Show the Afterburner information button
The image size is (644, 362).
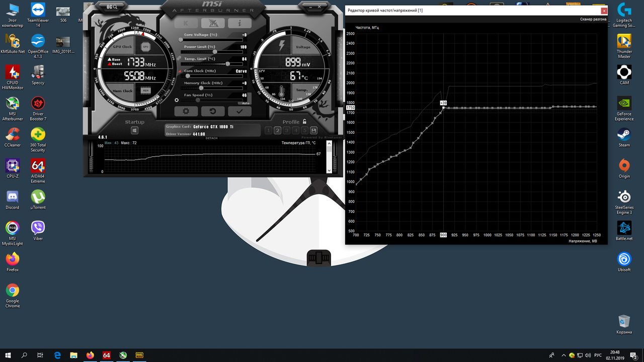click(239, 23)
